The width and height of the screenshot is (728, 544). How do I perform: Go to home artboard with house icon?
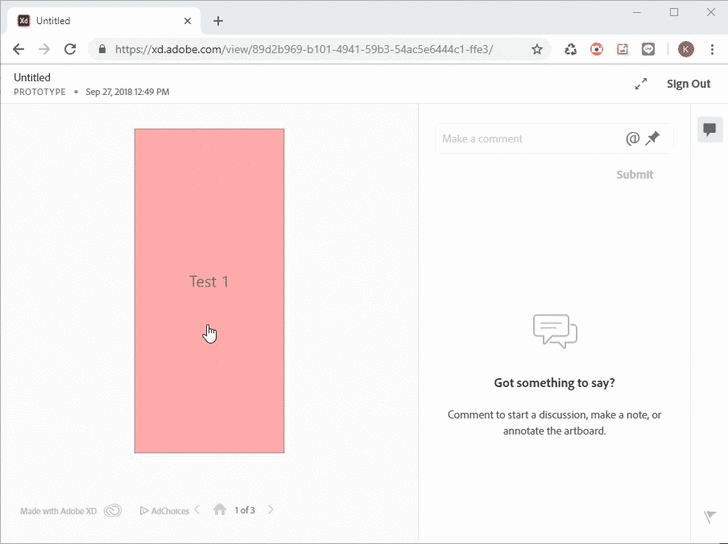(x=220, y=510)
